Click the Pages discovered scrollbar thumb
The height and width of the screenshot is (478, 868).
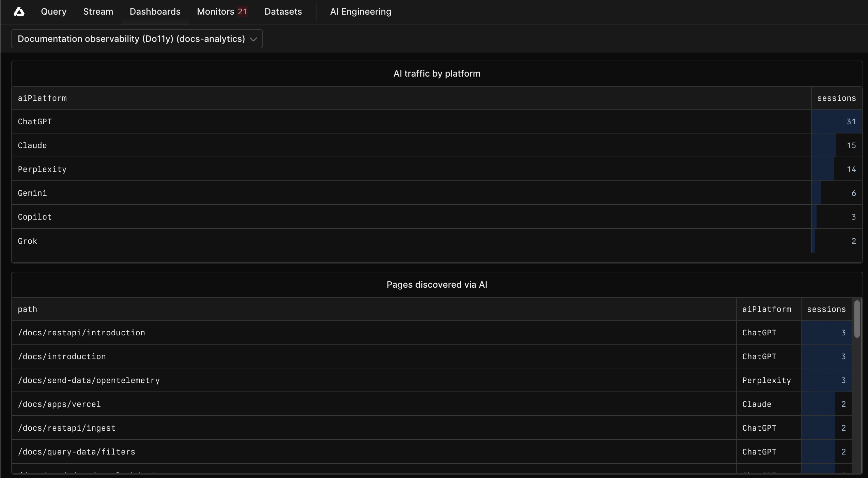pos(857,319)
